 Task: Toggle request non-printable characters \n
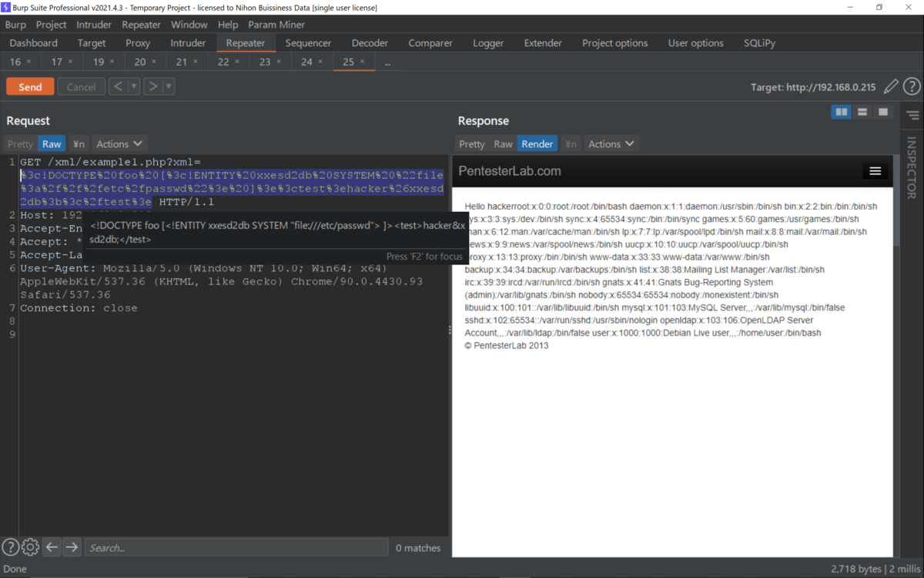pyautogui.click(x=79, y=143)
